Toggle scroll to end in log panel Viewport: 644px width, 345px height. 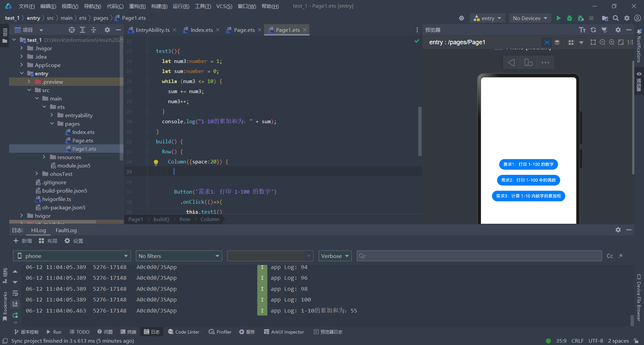click(15, 304)
